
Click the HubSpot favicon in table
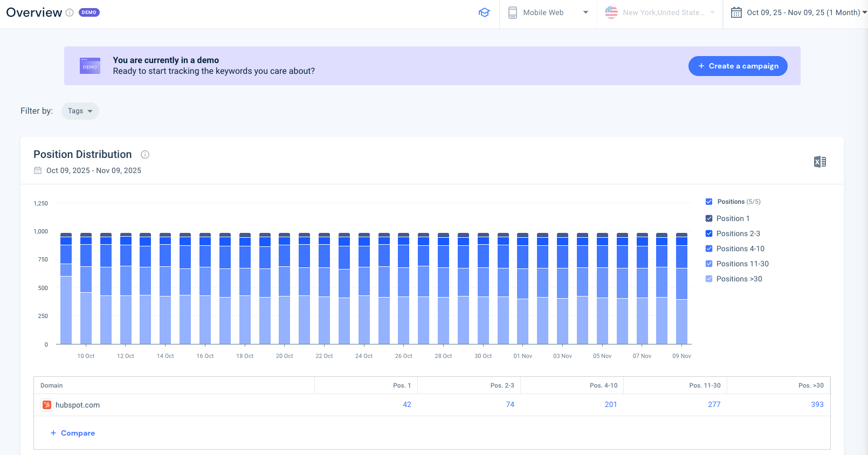click(x=47, y=405)
